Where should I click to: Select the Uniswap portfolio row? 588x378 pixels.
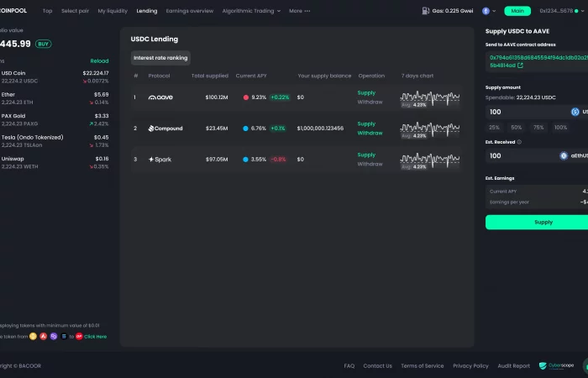[55, 162]
